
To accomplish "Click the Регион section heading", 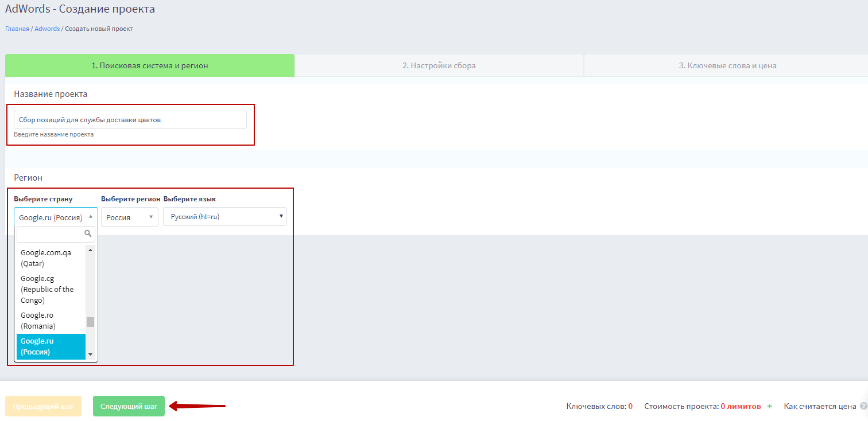I will coord(28,178).
